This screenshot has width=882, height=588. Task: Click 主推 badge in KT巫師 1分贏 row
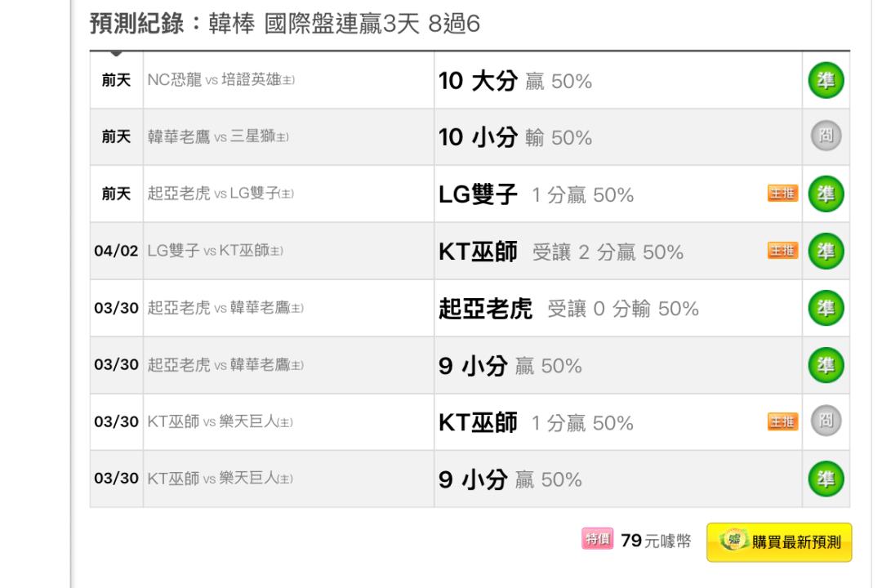782,421
